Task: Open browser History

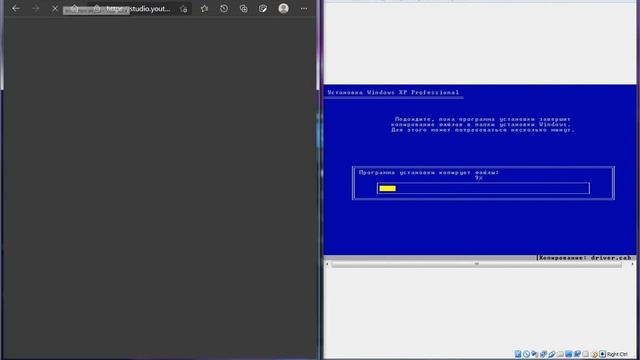Action: click(x=224, y=9)
